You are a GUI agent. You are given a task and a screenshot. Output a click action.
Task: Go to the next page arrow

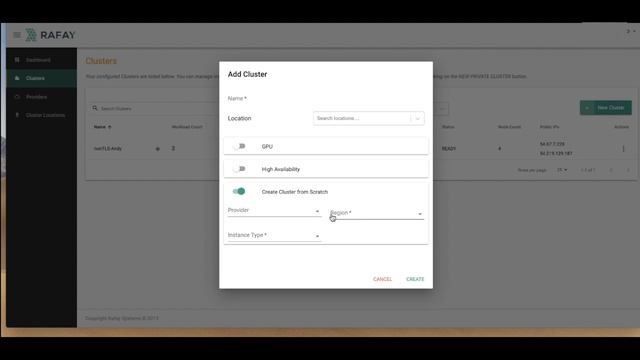click(x=628, y=170)
